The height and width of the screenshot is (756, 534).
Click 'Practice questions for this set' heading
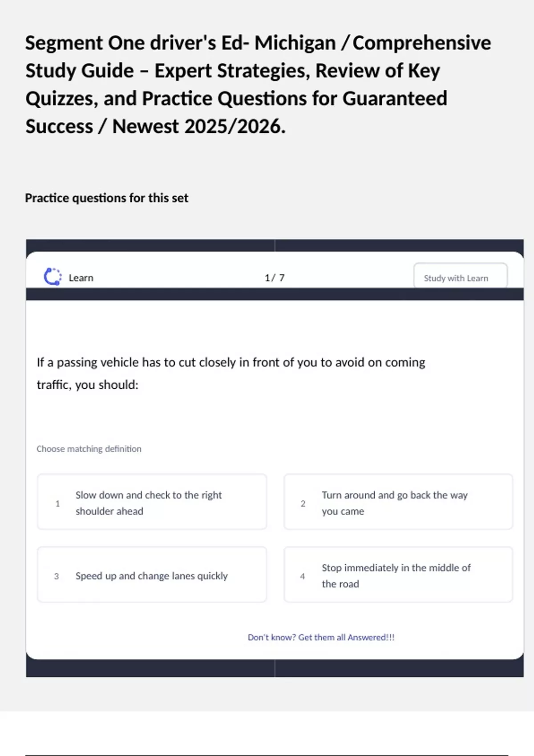[x=107, y=198]
